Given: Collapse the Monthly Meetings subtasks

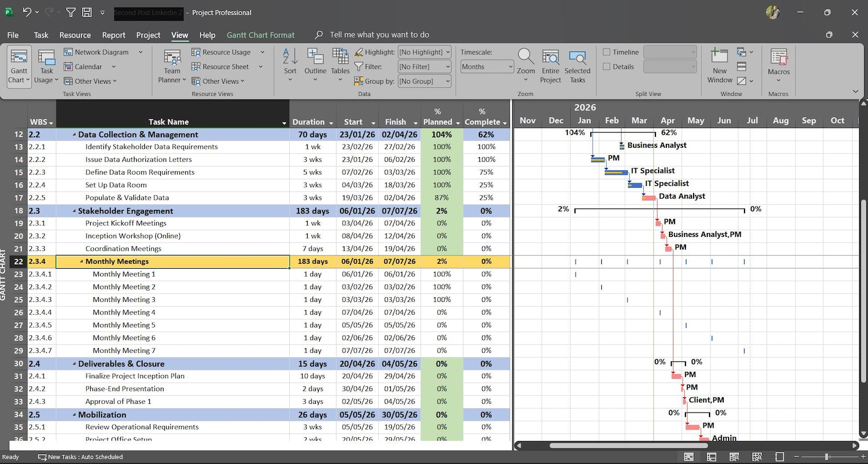Looking at the screenshot, I should (81, 262).
